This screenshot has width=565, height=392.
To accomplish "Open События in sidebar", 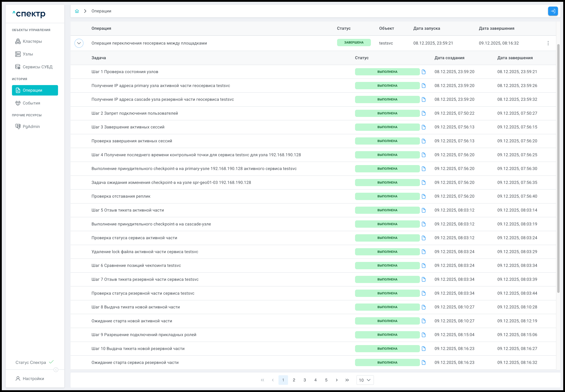I will click(31, 103).
